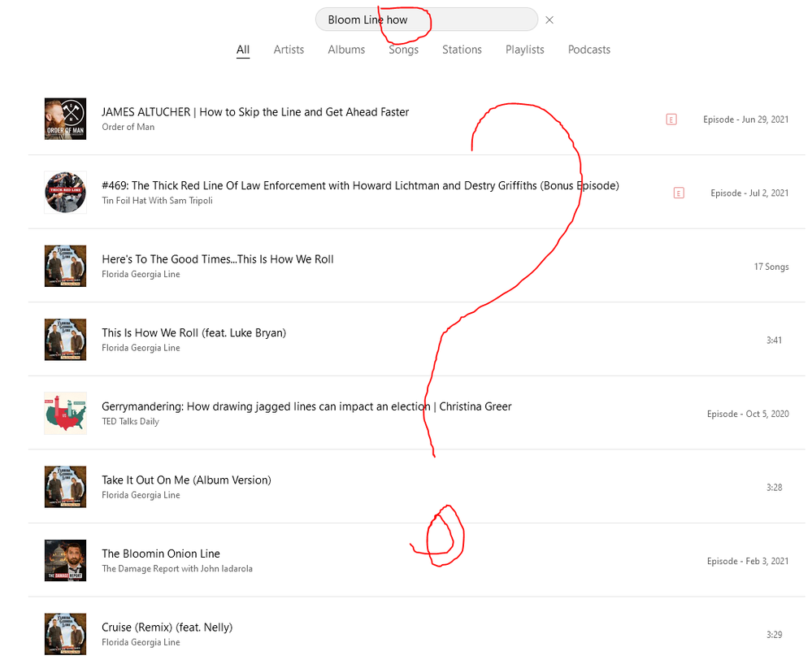Open Order of Man show link
This screenshot has width=812, height=660.
click(x=128, y=127)
